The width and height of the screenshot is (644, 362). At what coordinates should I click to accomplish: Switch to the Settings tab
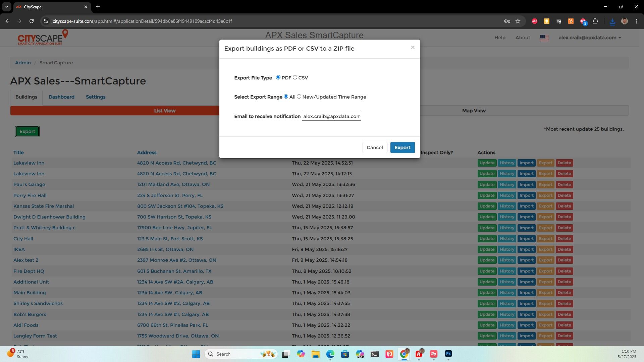click(x=96, y=97)
